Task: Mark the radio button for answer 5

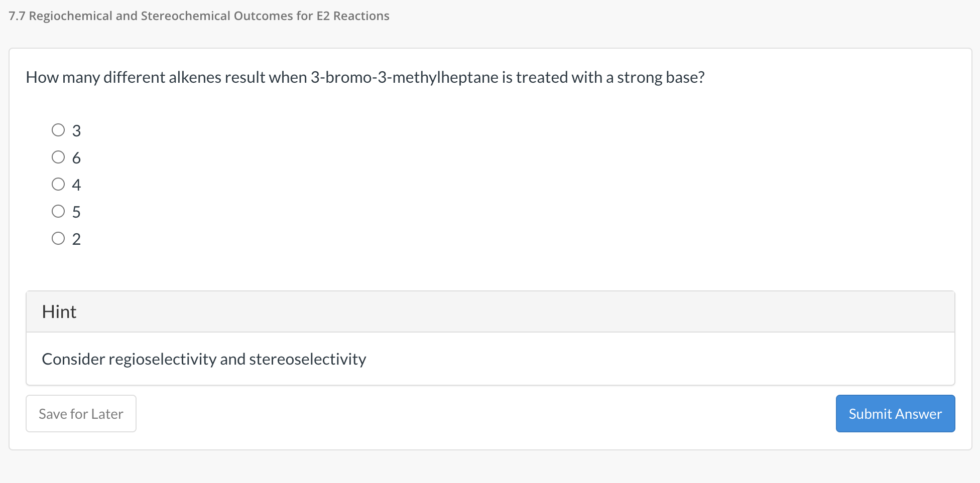Action: tap(58, 212)
